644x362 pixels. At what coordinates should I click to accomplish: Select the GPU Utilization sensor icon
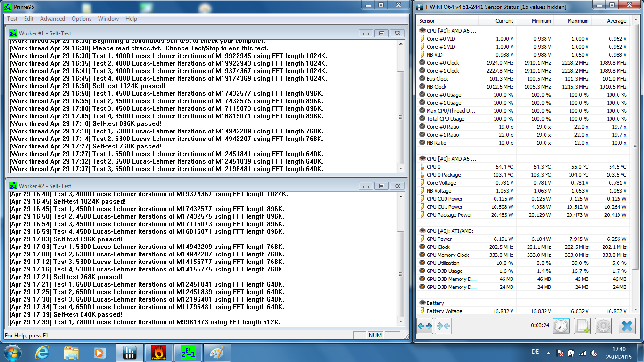pos(422,263)
